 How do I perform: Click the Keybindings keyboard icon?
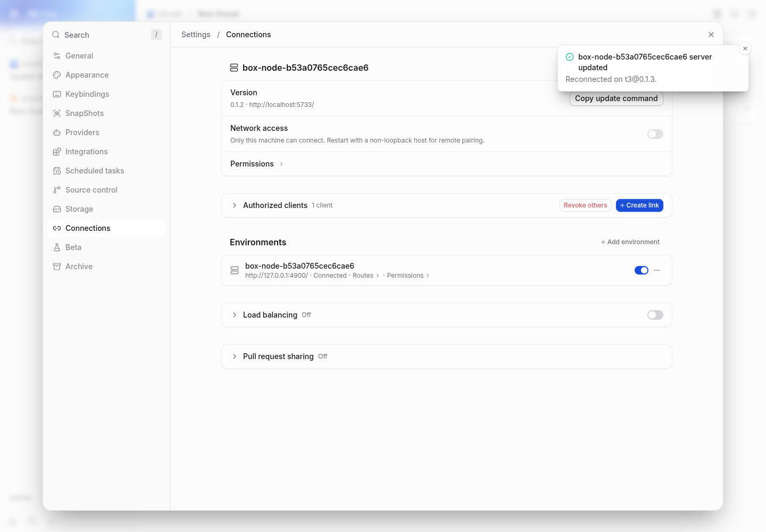[x=57, y=94]
